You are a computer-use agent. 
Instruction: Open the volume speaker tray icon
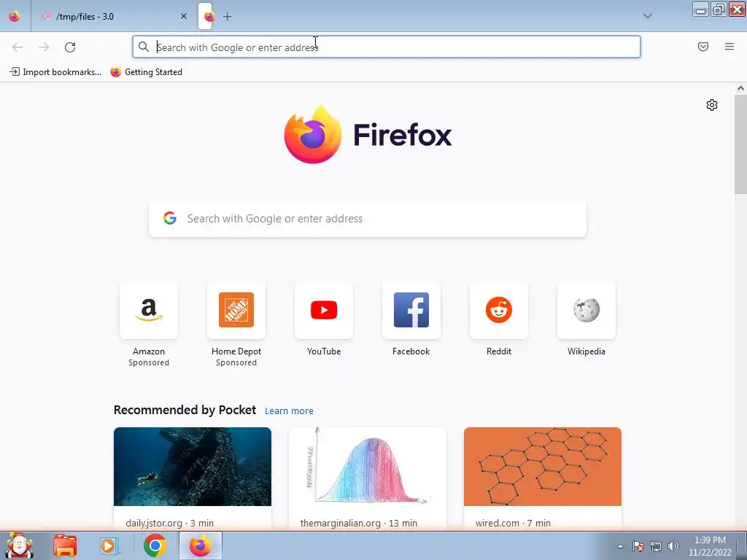pyautogui.click(x=673, y=547)
